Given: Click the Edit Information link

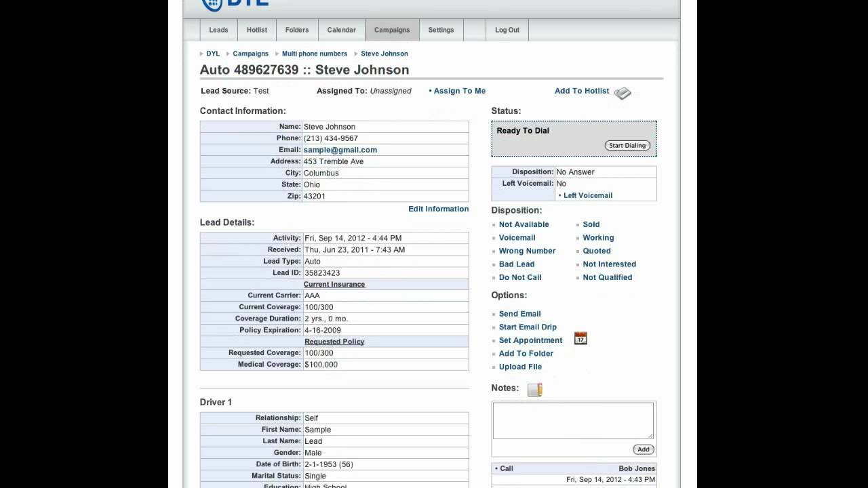Looking at the screenshot, I should coord(438,209).
